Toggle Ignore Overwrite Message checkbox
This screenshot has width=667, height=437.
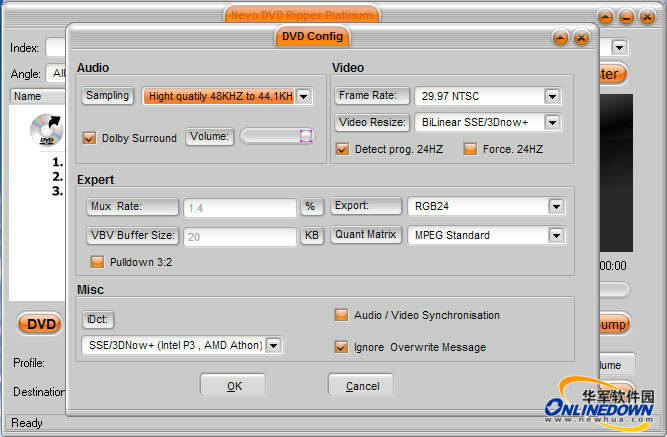point(341,347)
